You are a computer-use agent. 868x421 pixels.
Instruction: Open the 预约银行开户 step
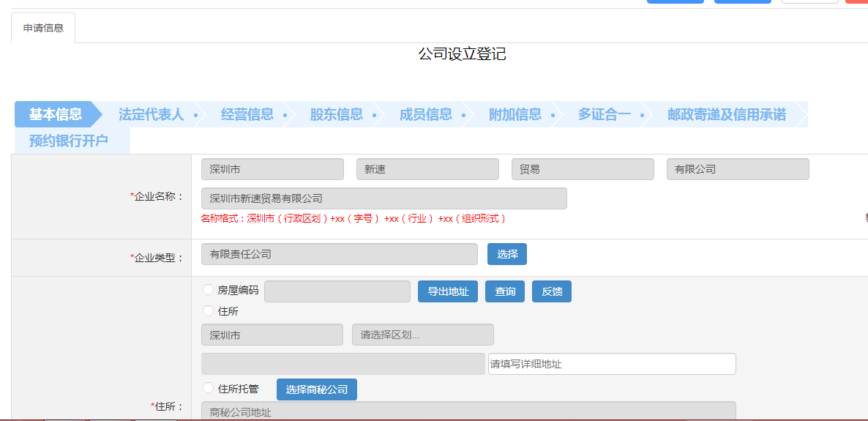coord(69,141)
